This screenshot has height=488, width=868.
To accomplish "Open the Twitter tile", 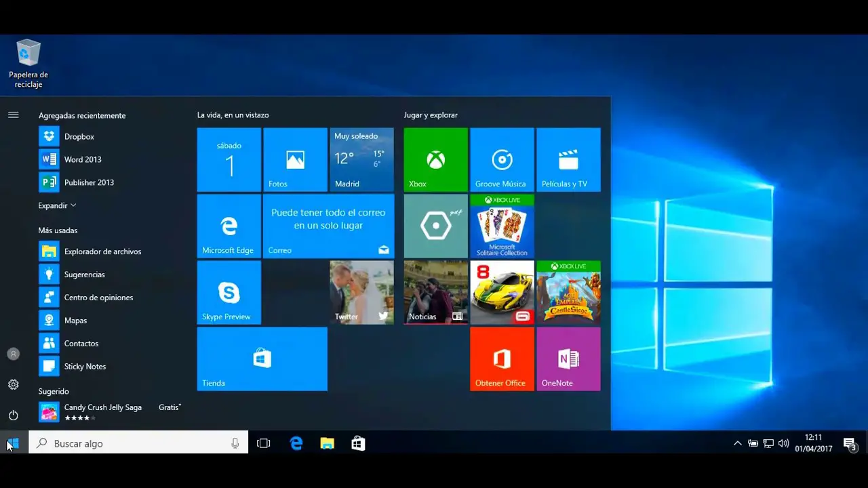I will click(x=361, y=293).
